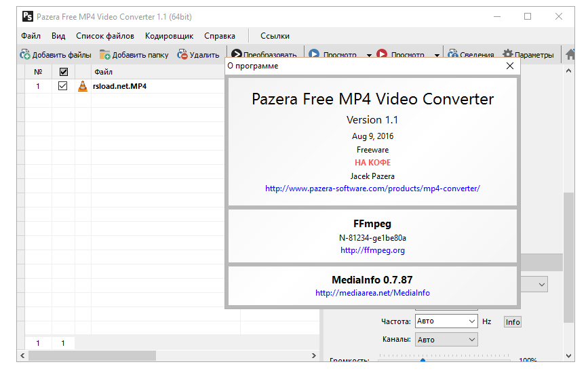Click the Info (Сведения) toolbar icon
The width and height of the screenshot is (588, 377).
(x=453, y=53)
